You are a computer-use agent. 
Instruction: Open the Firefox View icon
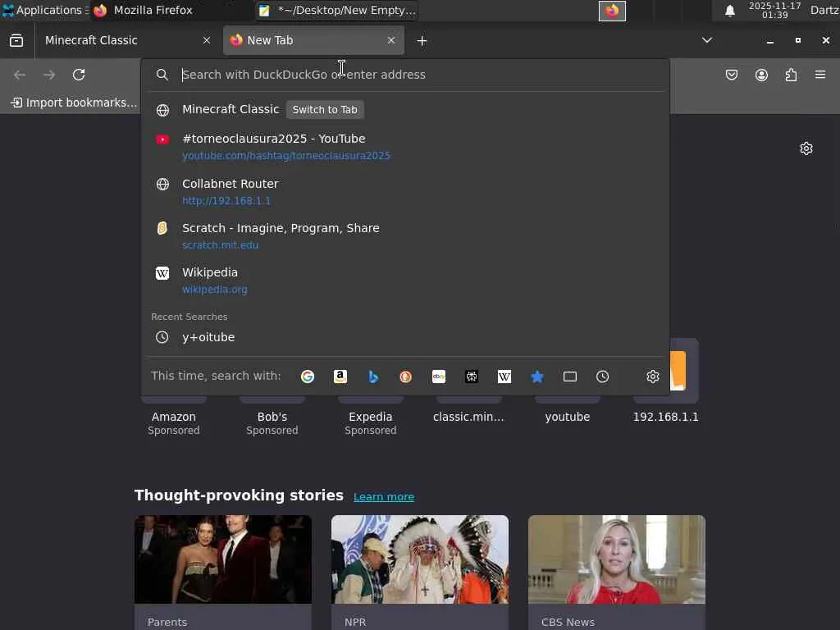[x=16, y=40]
